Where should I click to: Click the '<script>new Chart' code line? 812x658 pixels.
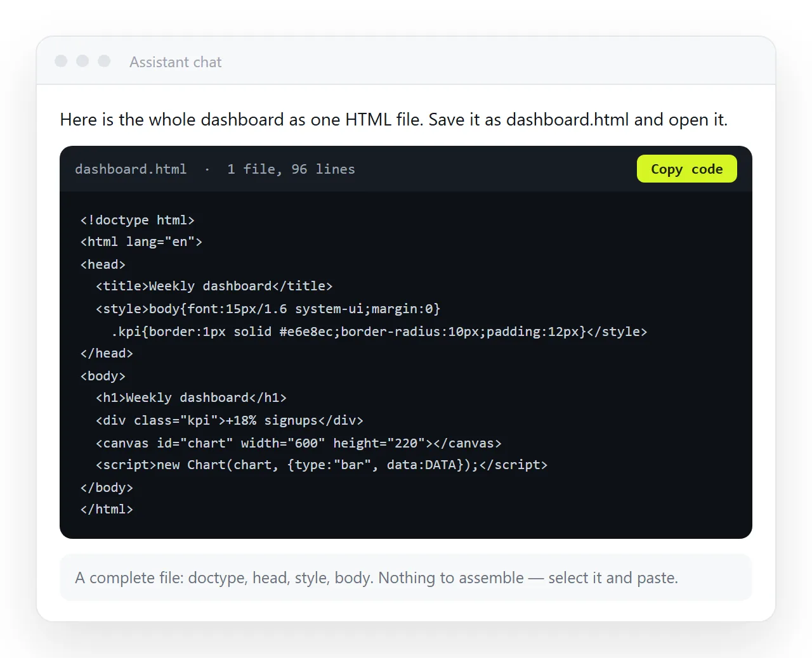coord(321,465)
